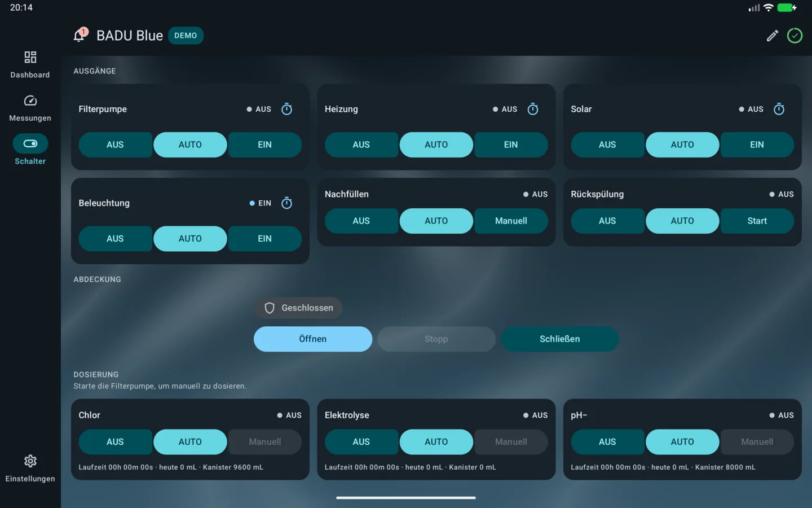This screenshot has height=508, width=812.
Task: Switch Beleuchtung to AUS
Action: point(115,239)
